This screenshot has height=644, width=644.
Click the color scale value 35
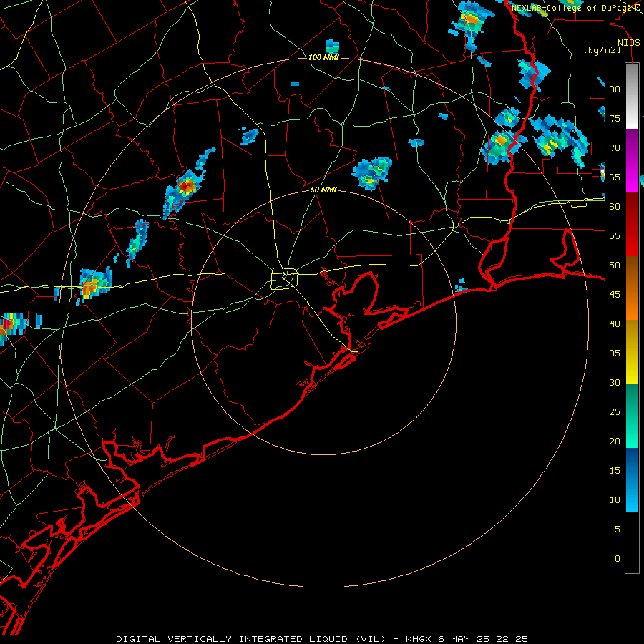point(615,353)
